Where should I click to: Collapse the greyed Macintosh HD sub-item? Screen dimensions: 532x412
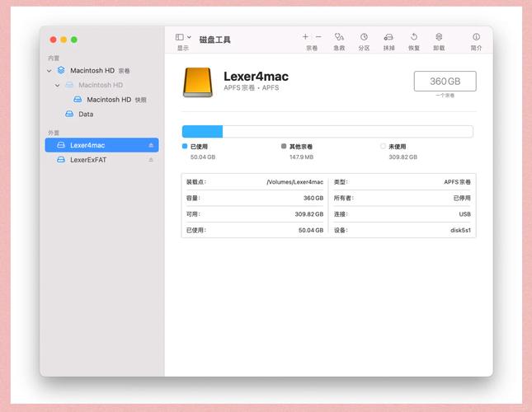tap(58, 85)
